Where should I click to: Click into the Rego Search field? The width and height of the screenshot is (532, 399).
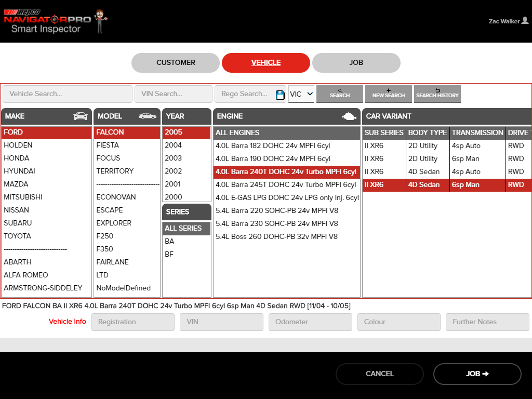(245, 94)
